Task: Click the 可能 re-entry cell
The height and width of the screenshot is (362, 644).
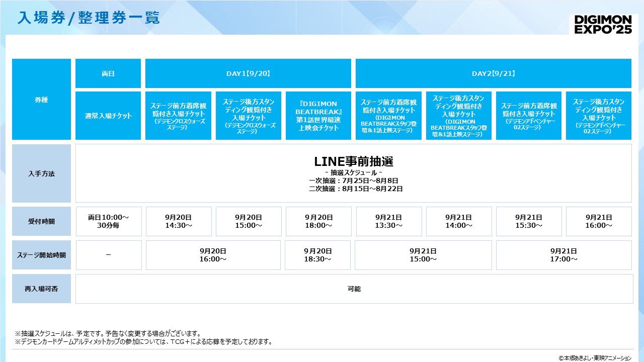Action: 354,289
